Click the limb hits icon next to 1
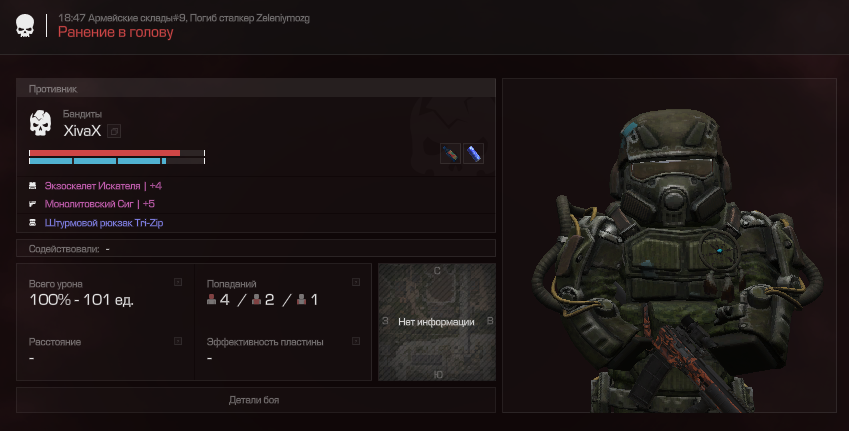This screenshot has height=431, width=849. pos(302,299)
